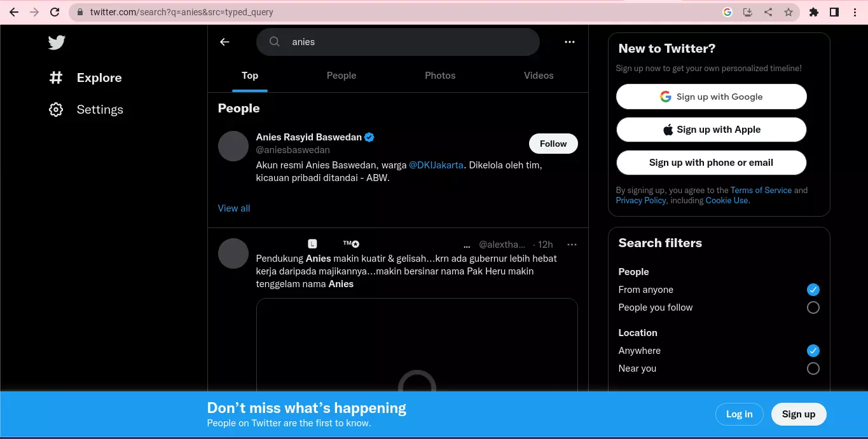Toggle the browser side panel icon
Image resolution: width=868 pixels, height=439 pixels.
[834, 12]
